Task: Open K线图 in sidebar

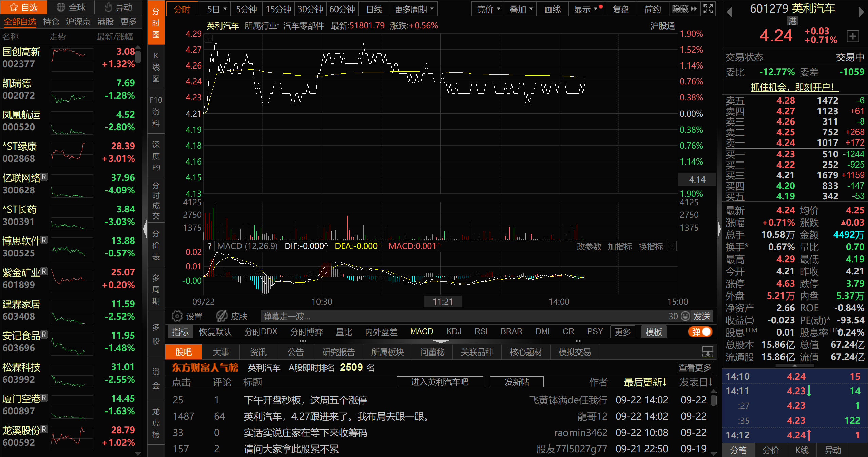Action: (x=156, y=67)
